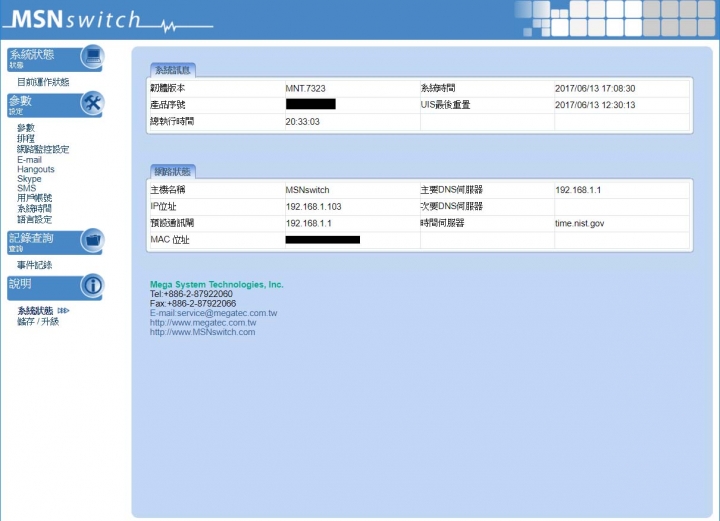Click the firmware version value MNT.7323
The height and width of the screenshot is (521, 720).
(305, 89)
